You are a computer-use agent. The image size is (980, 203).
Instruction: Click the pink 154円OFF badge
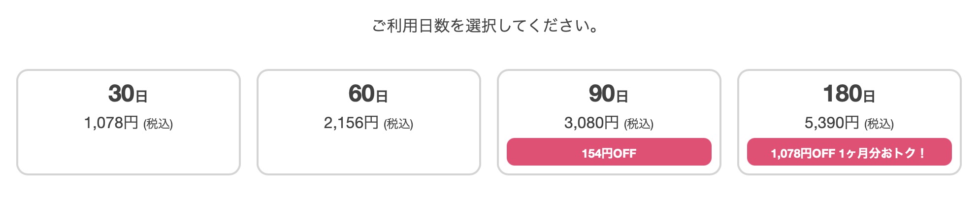(x=609, y=152)
